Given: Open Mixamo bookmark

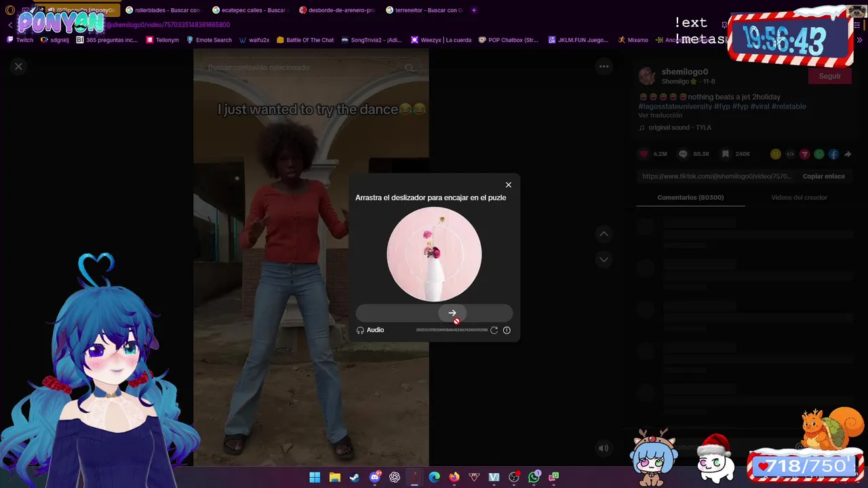Looking at the screenshot, I should [633, 40].
